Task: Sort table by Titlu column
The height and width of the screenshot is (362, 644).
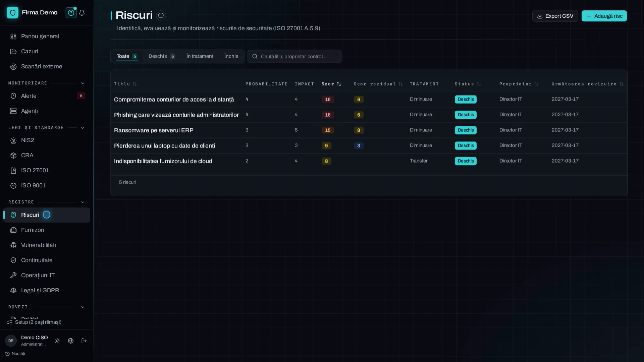Action: coord(125,84)
